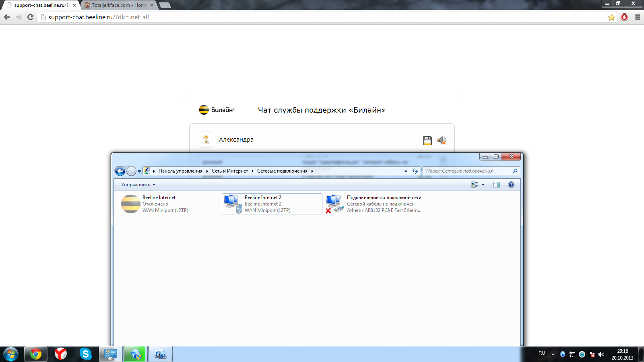Change view with the view icon

tap(475, 185)
